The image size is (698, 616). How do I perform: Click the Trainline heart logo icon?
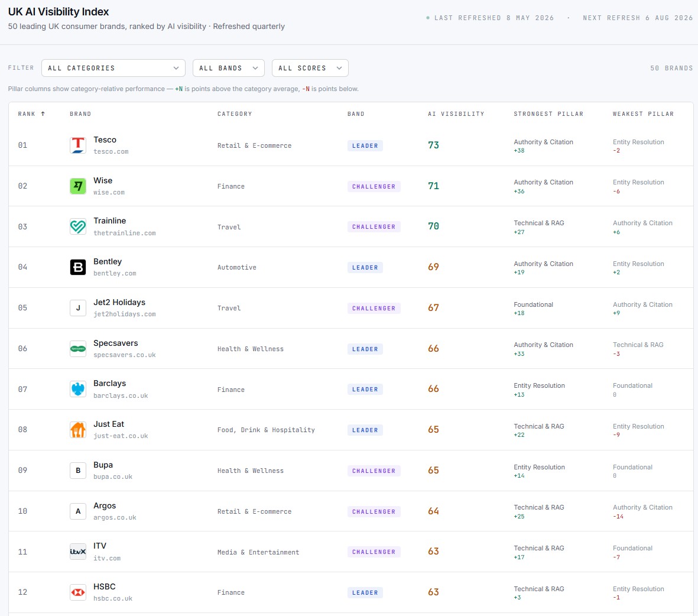78,226
